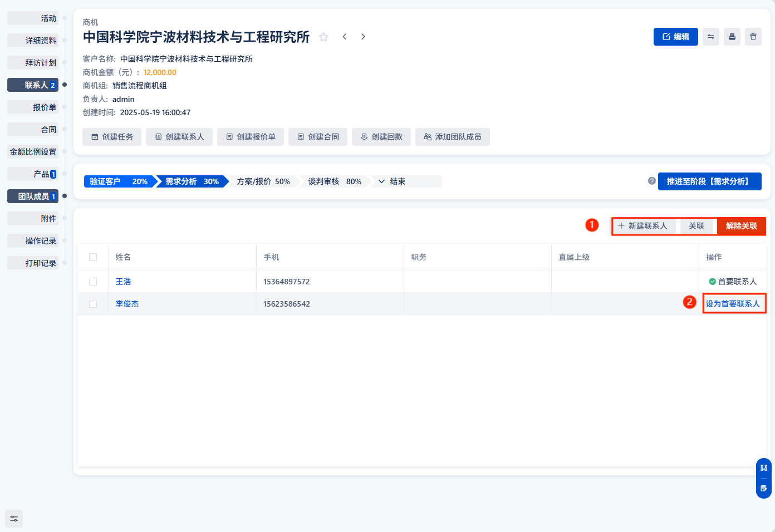Image resolution: width=775 pixels, height=532 pixels.
Task: Click 添加团队成员 button
Action: (453, 137)
